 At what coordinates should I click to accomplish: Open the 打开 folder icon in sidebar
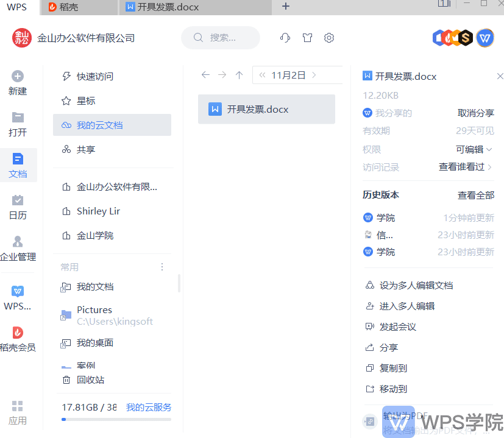click(18, 118)
